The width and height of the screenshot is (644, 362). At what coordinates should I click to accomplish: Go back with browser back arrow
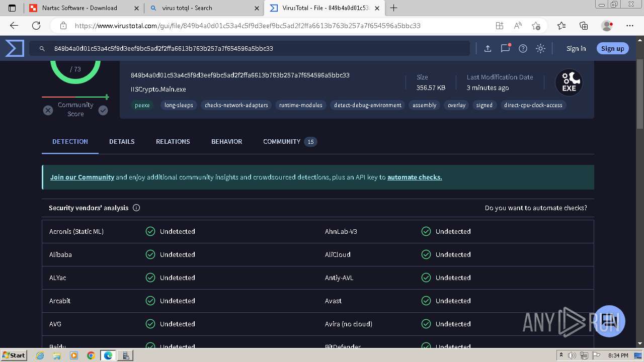click(x=14, y=26)
